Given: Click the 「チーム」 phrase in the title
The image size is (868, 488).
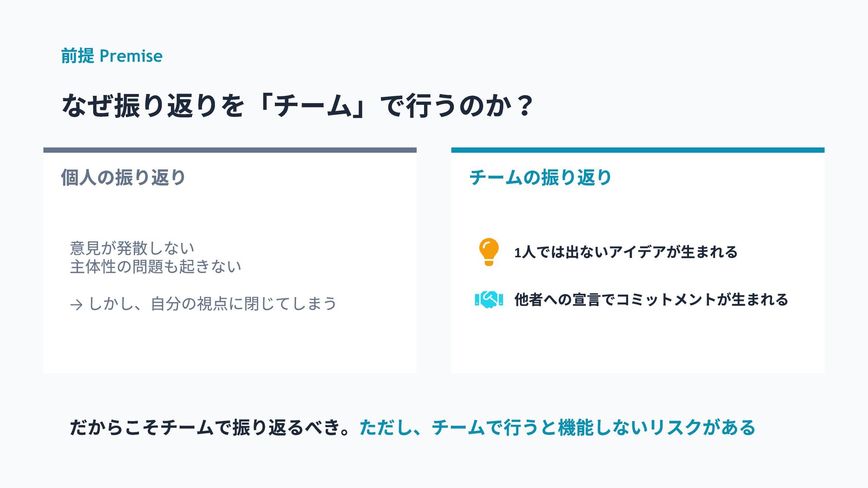Looking at the screenshot, I should pos(312,106).
